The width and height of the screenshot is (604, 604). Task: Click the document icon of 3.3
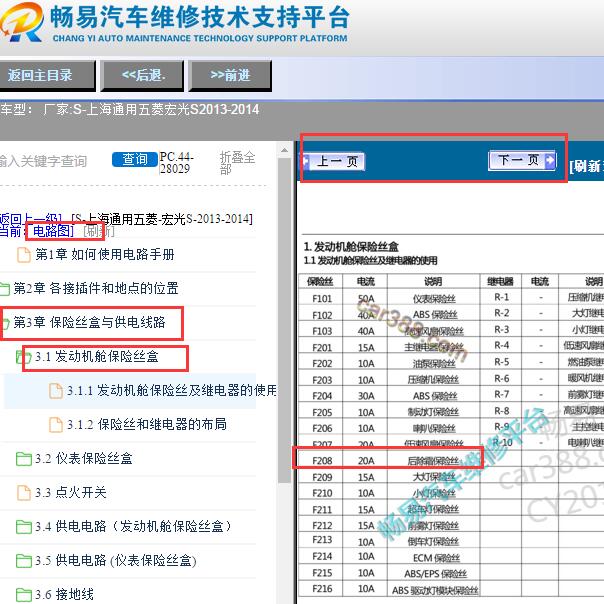23,493
